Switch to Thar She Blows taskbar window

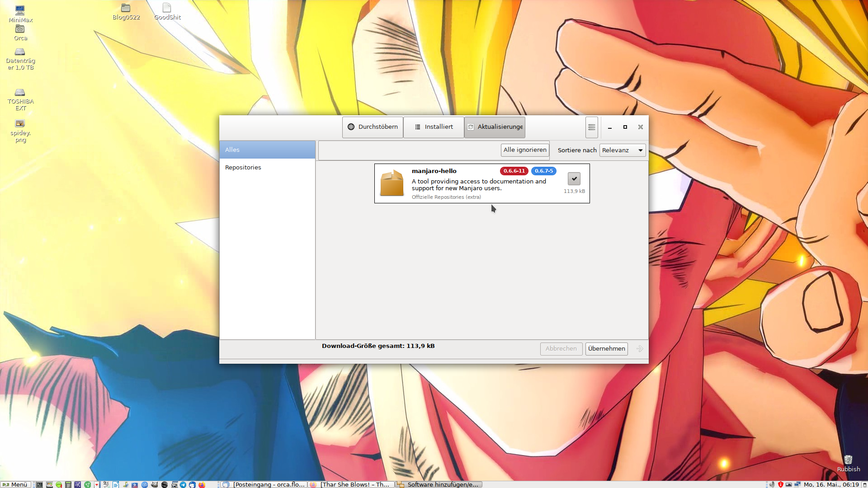(x=351, y=484)
